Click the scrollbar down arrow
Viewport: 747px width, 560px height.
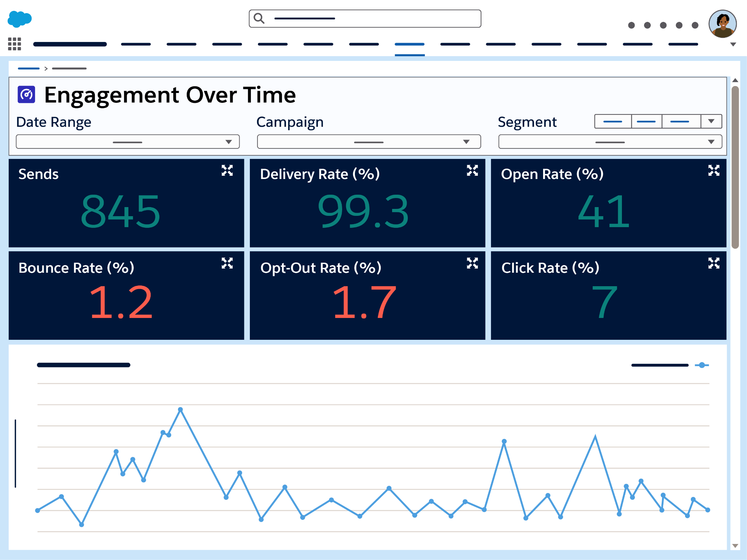(735, 546)
